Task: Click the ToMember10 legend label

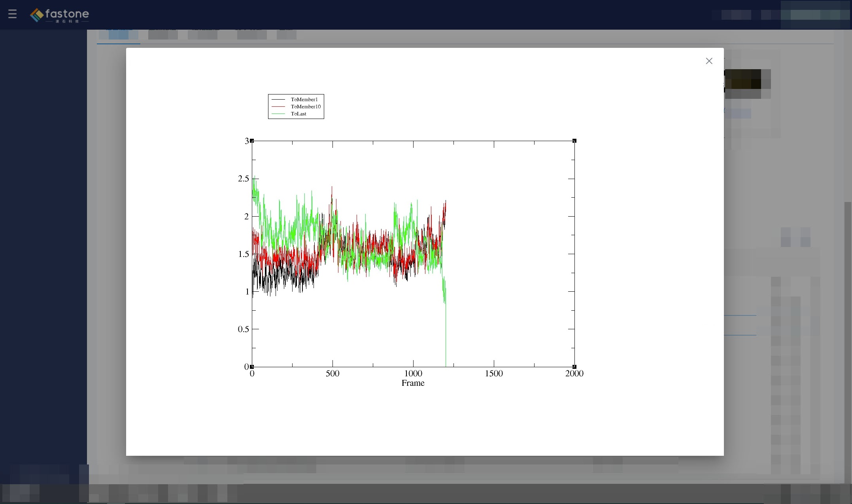Action: click(306, 107)
